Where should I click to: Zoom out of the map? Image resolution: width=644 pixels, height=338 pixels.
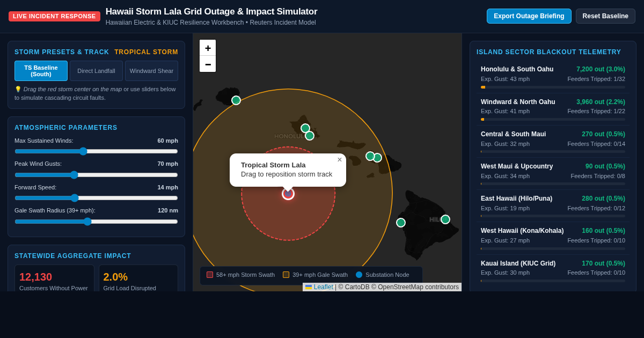point(208,64)
